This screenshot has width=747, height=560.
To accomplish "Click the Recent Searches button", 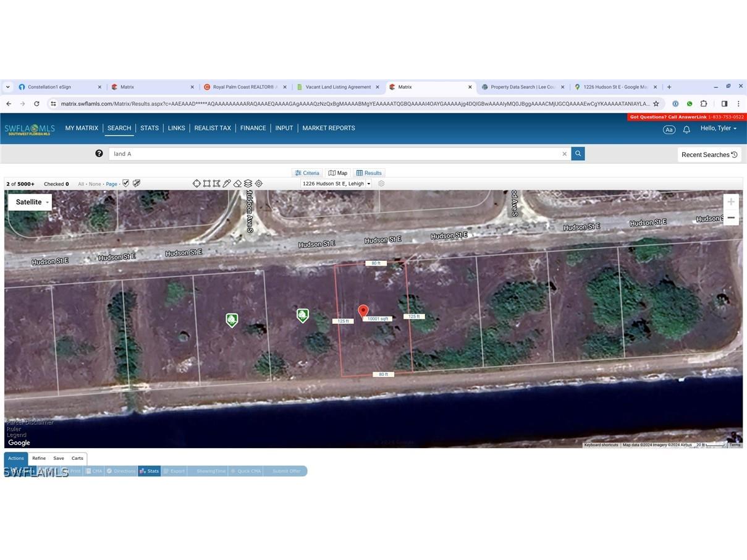I will [709, 155].
